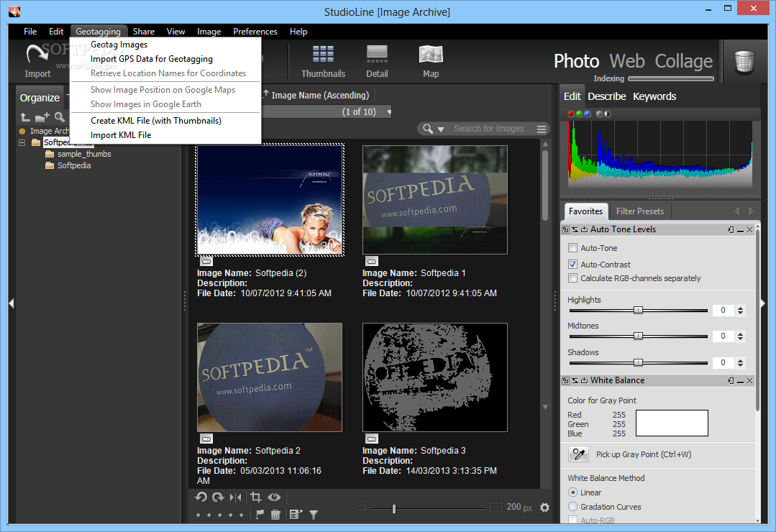The width and height of the screenshot is (776, 532).
Task: Open the Preferences menu
Action: pos(255,32)
